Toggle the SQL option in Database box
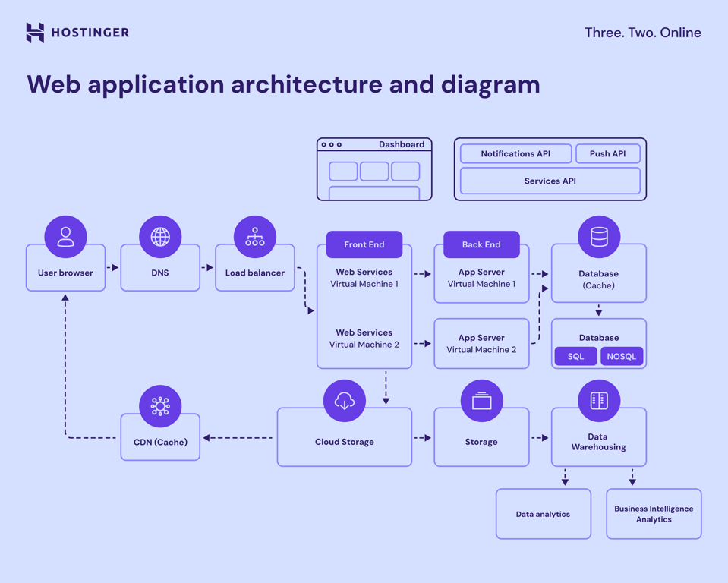Viewport: 728px width, 583px height. point(575,356)
